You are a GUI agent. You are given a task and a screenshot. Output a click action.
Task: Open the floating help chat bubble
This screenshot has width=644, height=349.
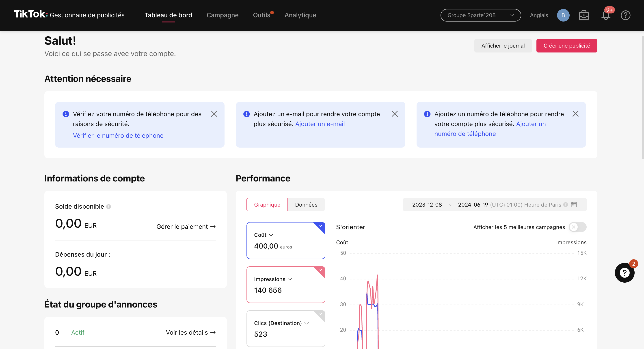point(624,273)
